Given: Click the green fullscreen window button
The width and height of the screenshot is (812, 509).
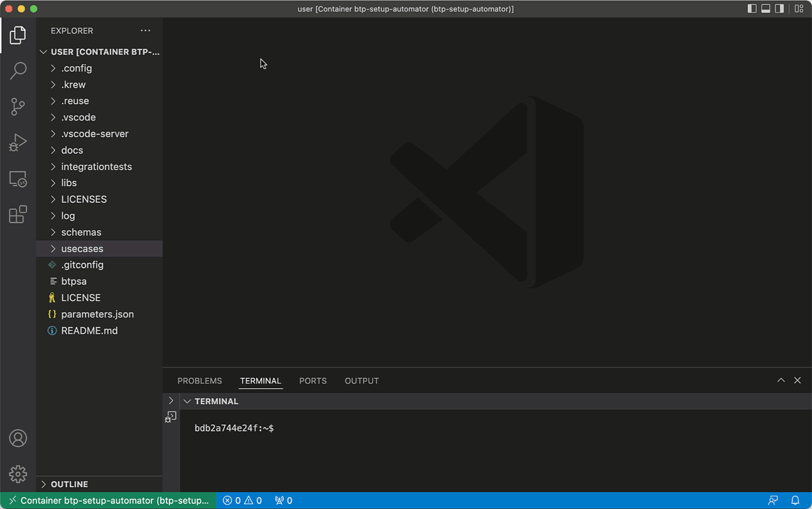Looking at the screenshot, I should click(34, 9).
